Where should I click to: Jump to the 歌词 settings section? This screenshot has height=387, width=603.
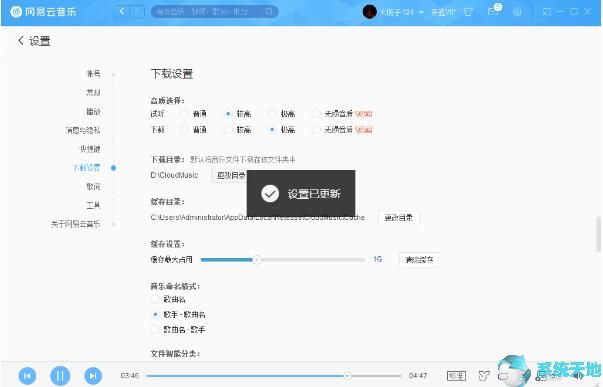(93, 187)
